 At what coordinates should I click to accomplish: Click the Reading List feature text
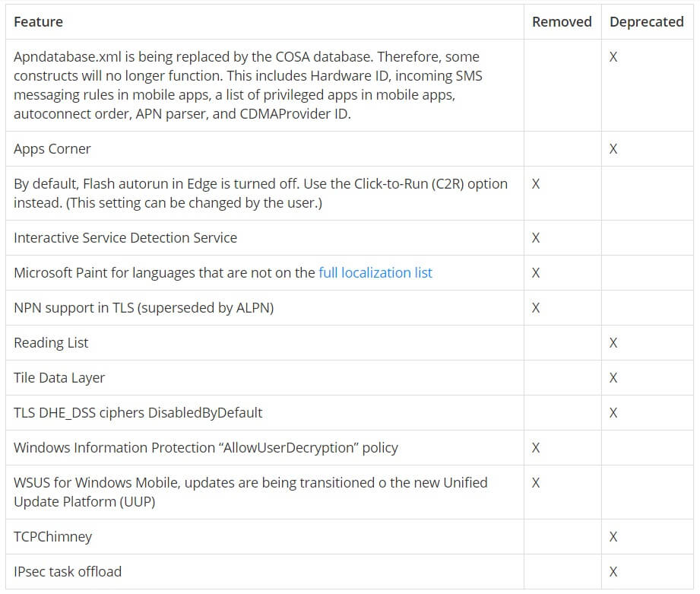pos(51,342)
